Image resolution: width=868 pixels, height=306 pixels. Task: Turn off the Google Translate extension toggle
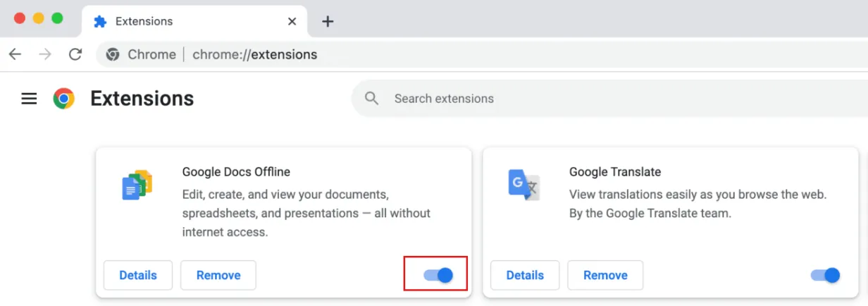(x=825, y=275)
